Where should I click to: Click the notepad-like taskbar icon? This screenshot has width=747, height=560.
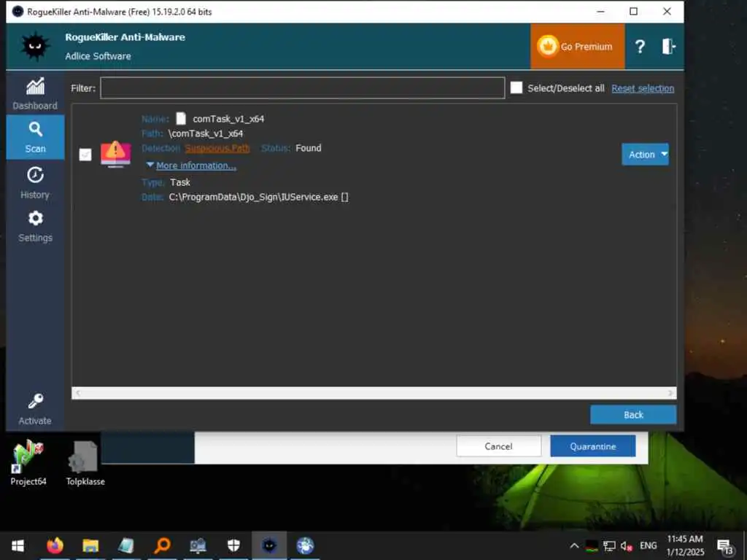pyautogui.click(x=126, y=545)
